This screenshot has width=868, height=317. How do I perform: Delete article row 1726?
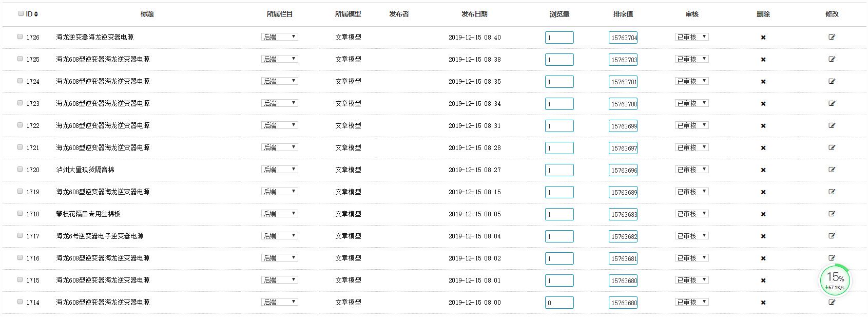tap(763, 38)
